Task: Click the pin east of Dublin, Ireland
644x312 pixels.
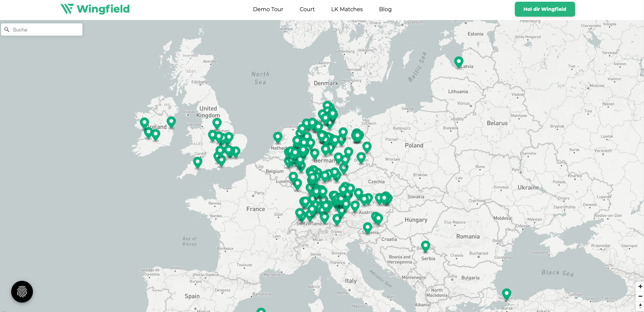Action: (171, 121)
